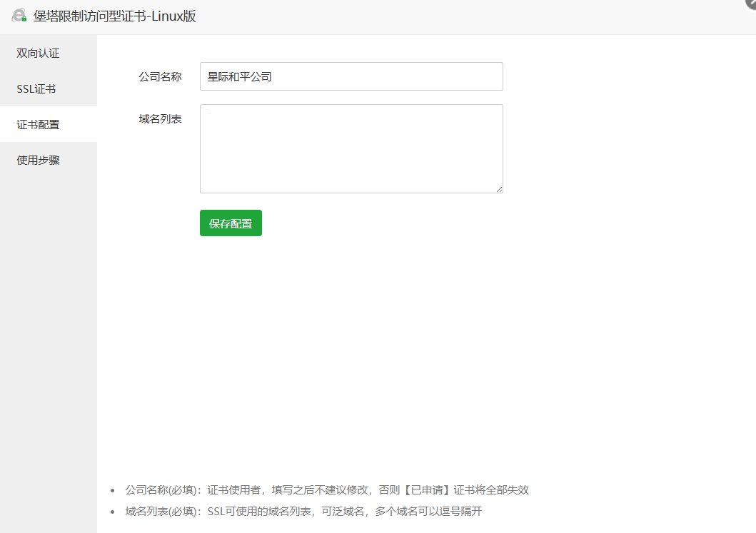This screenshot has width=756, height=533.
Task: Click the 保存配置 button
Action: point(231,223)
